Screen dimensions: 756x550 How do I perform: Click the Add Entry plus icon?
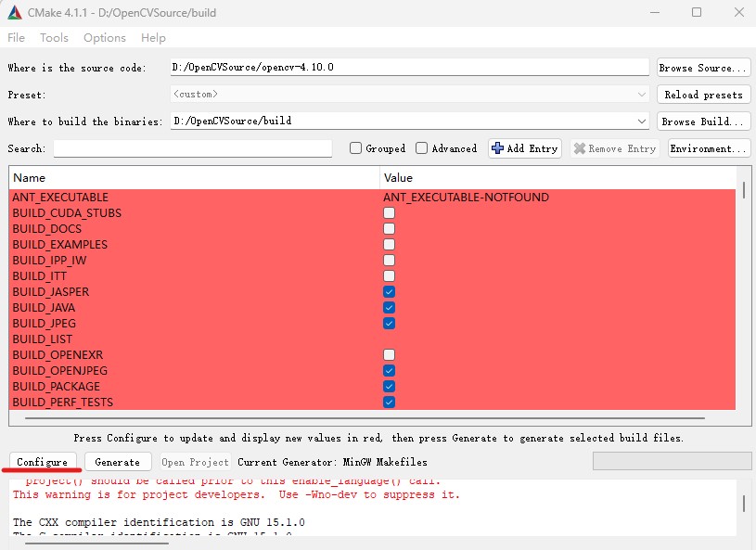(497, 148)
